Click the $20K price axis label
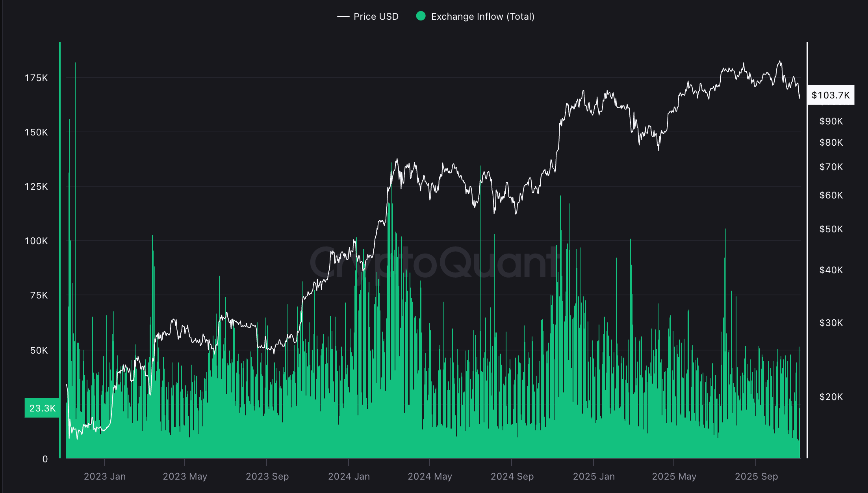 pos(831,397)
